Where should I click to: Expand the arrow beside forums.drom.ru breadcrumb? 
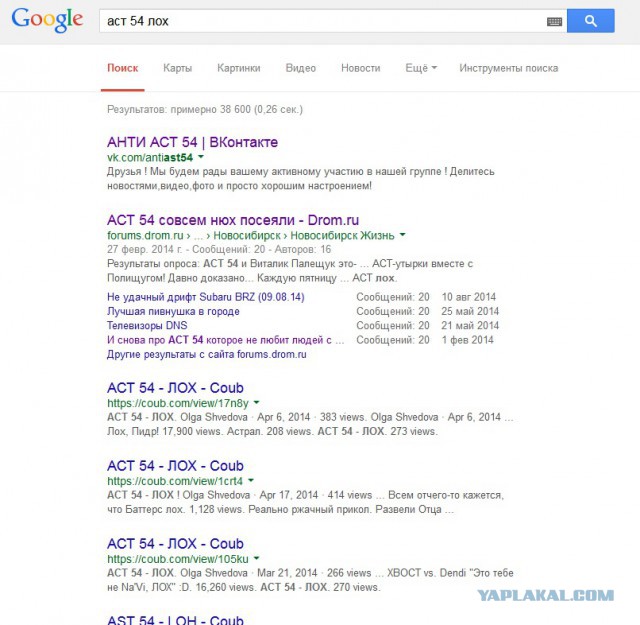402,235
